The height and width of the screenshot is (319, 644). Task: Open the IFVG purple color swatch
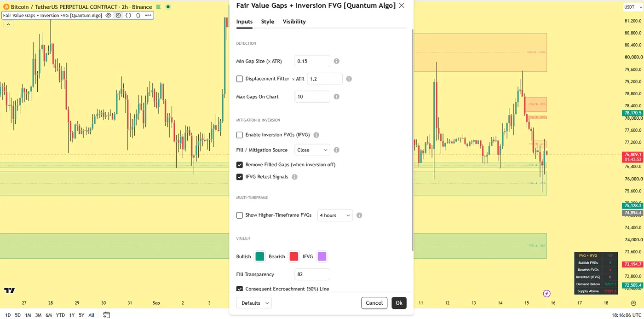coord(322,256)
